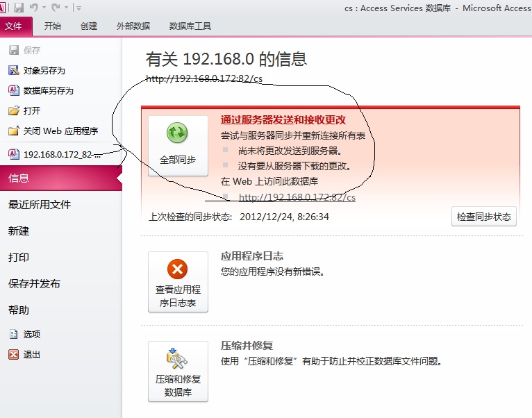532x418 pixels.
Task: Click the 压缩和修复数据库 button
Action: pos(178,371)
